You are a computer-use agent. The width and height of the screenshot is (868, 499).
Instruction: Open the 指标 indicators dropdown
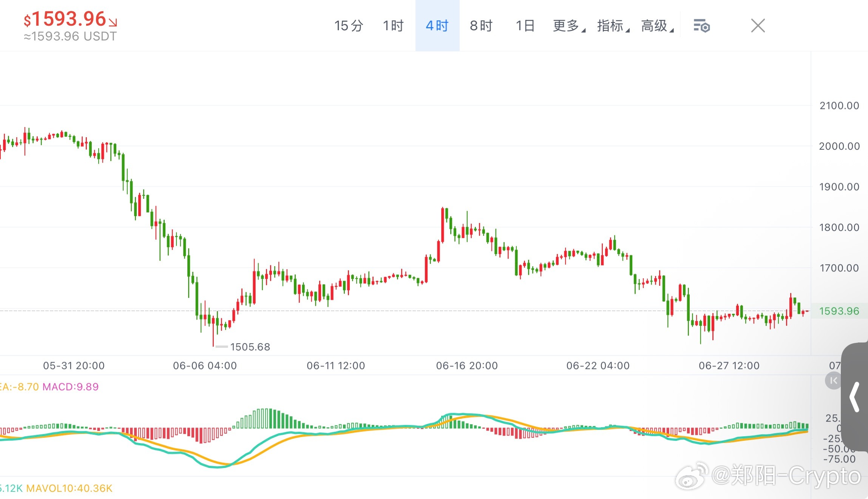[613, 26]
